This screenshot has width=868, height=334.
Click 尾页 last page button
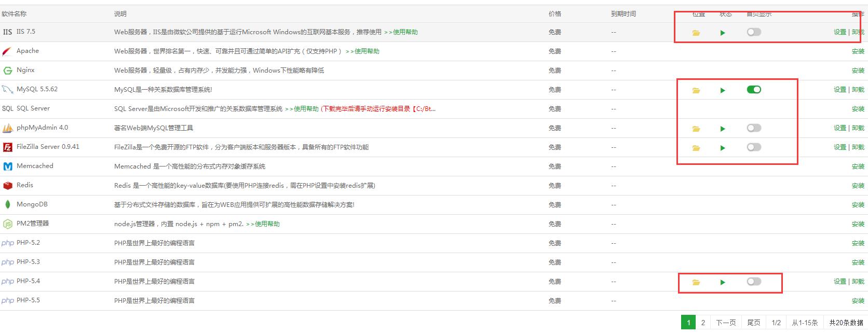coord(754,323)
